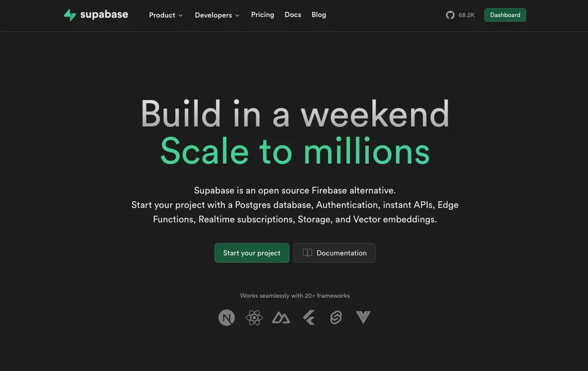
Task: Open the Pricing page
Action: (x=263, y=14)
